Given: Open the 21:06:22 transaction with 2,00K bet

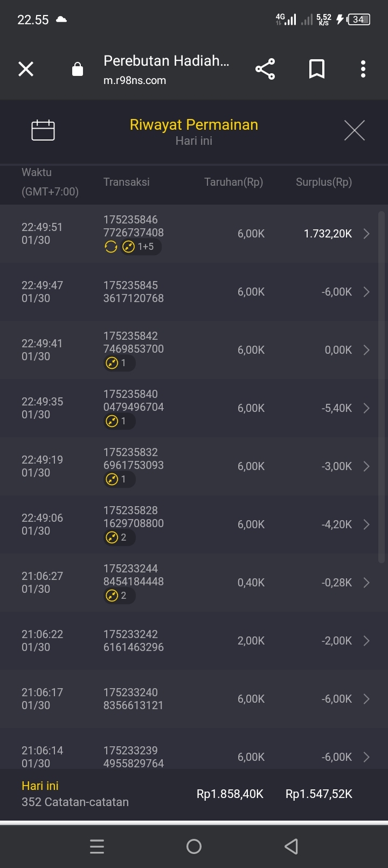Looking at the screenshot, I should (x=366, y=641).
